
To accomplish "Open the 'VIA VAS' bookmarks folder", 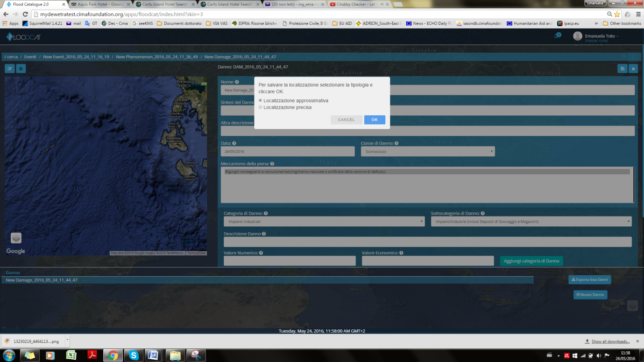I will coord(217,23).
